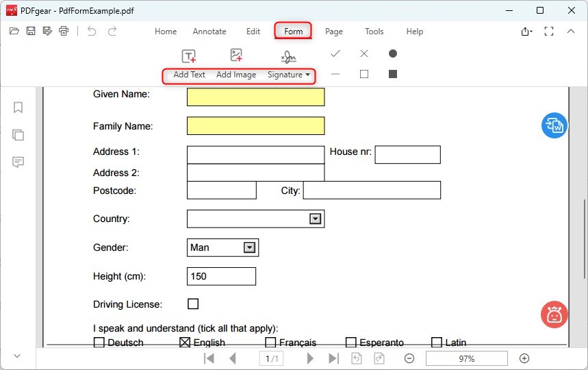Open a file with the folder icon
The image size is (588, 370).
pyautogui.click(x=14, y=31)
